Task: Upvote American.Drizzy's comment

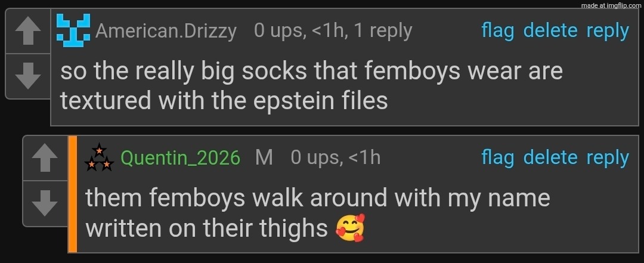Action: tap(28, 32)
